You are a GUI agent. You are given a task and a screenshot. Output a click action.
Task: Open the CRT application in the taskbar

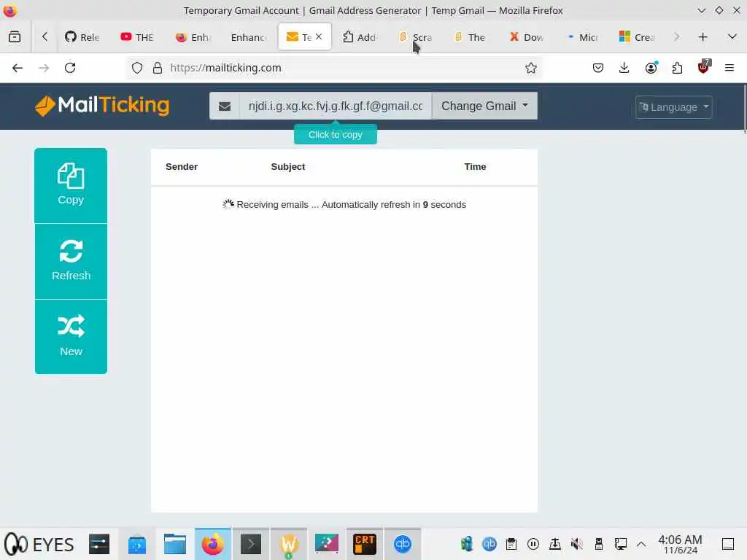click(x=365, y=544)
